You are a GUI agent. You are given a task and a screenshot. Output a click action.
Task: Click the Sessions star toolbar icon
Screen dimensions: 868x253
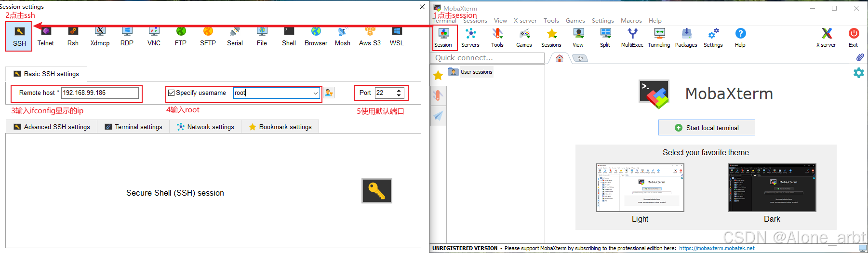pyautogui.click(x=551, y=38)
